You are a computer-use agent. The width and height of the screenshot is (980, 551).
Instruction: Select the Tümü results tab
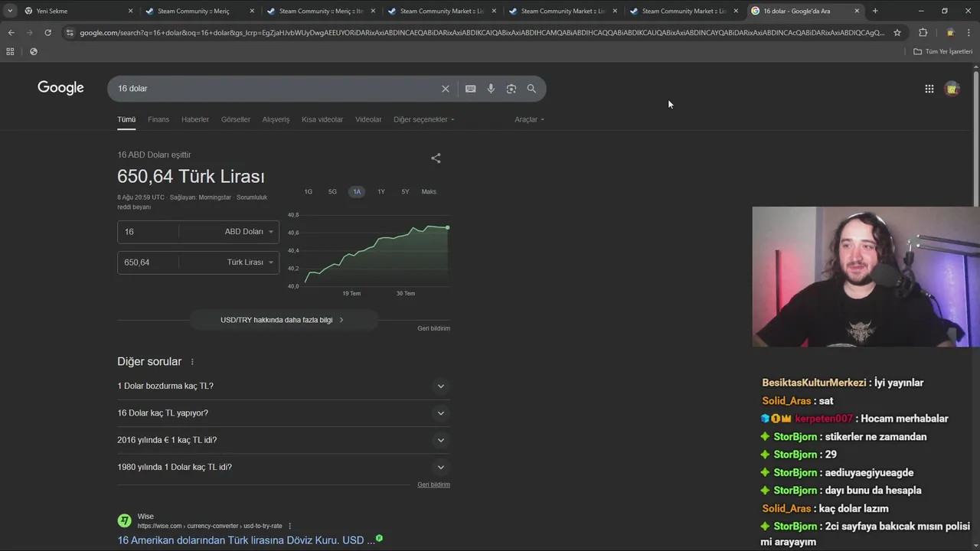tap(126, 119)
